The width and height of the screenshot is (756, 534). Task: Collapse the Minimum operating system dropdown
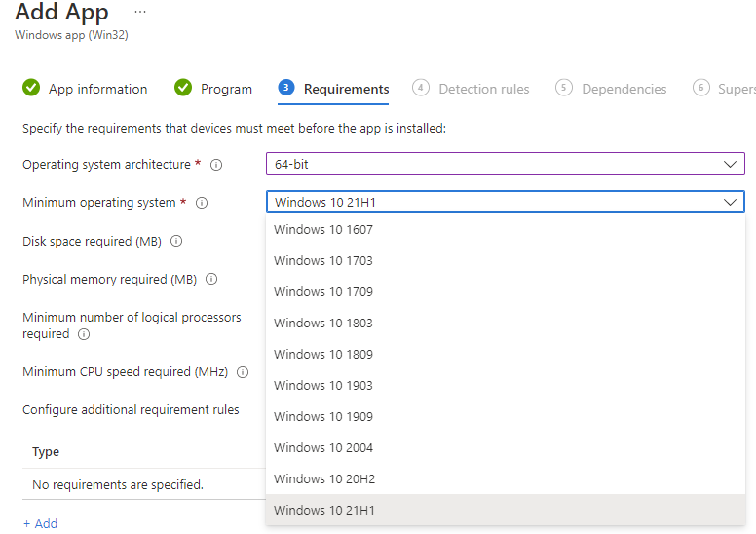(x=506, y=202)
